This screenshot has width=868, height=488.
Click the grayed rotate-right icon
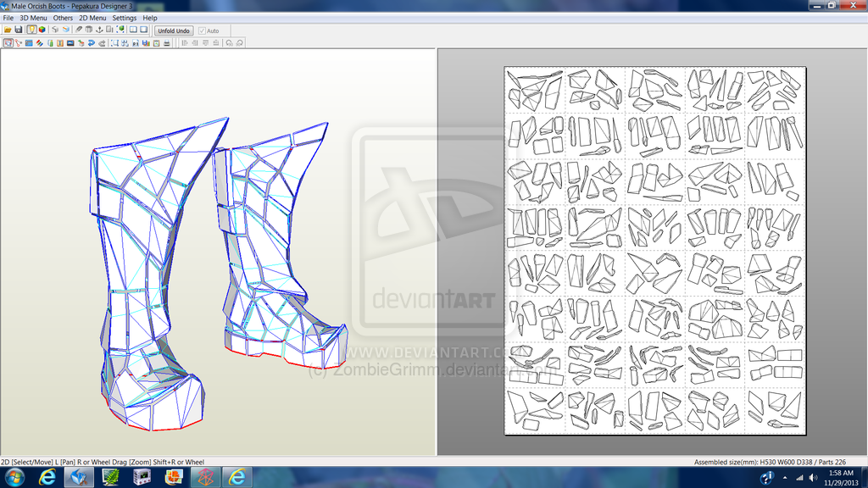pyautogui.click(x=240, y=42)
